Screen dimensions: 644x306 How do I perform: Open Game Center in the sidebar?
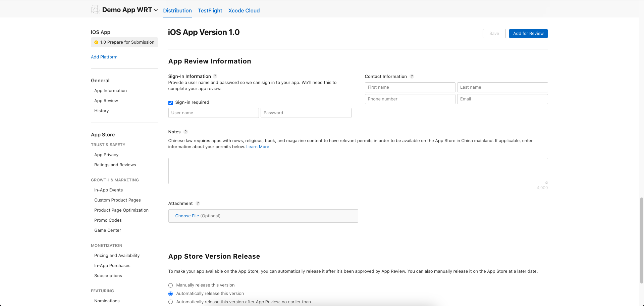108,230
